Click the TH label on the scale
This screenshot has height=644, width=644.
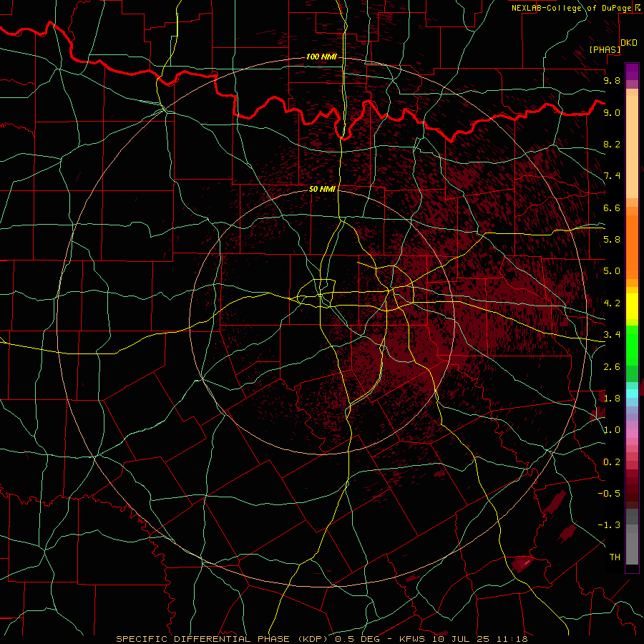(x=615, y=557)
